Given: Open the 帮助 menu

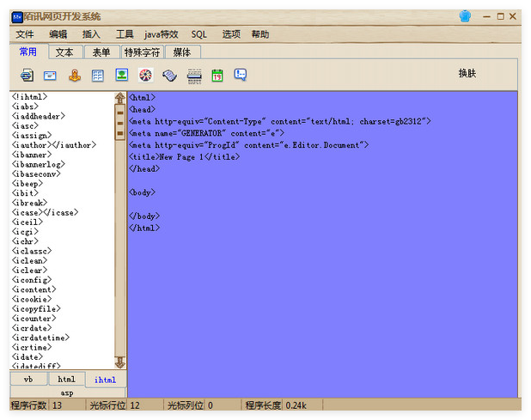Looking at the screenshot, I should point(260,34).
